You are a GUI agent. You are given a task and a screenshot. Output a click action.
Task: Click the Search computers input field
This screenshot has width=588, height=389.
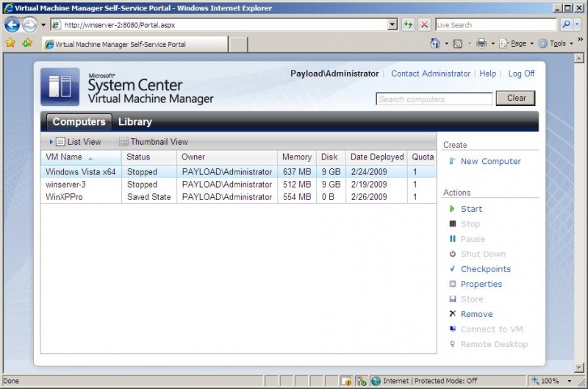click(x=434, y=99)
